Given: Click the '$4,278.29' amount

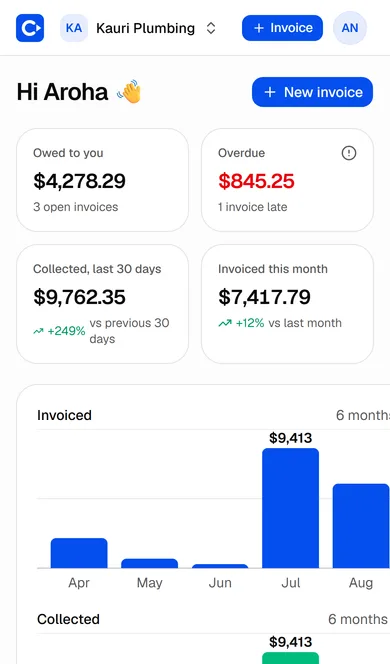Looking at the screenshot, I should pyautogui.click(x=80, y=181).
